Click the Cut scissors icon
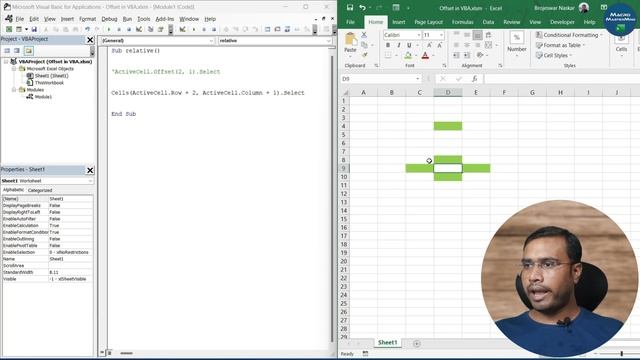Image resolution: width=640 pixels, height=360 pixels. tap(364, 35)
